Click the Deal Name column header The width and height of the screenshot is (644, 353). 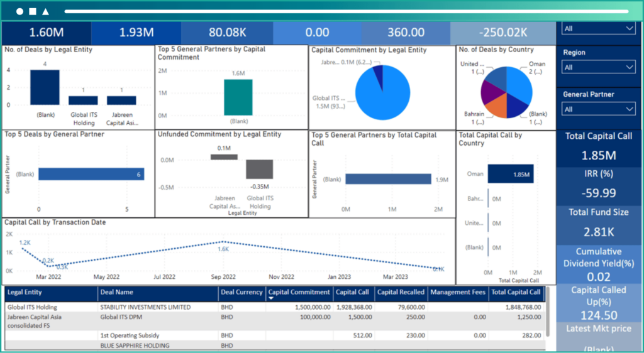(x=116, y=292)
